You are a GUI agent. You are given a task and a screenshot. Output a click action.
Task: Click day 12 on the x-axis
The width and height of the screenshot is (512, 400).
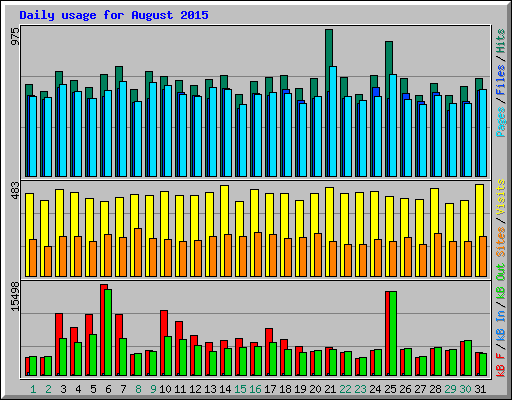tap(195, 389)
